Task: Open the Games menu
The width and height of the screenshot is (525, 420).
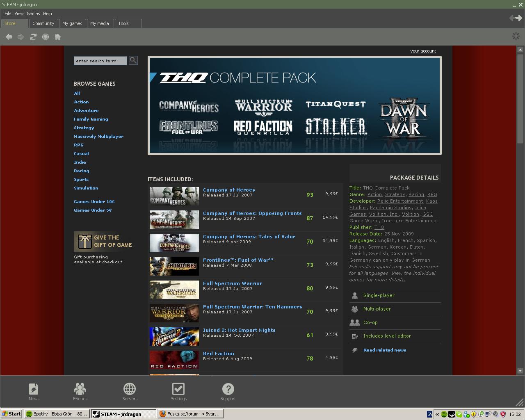Action: click(x=33, y=14)
